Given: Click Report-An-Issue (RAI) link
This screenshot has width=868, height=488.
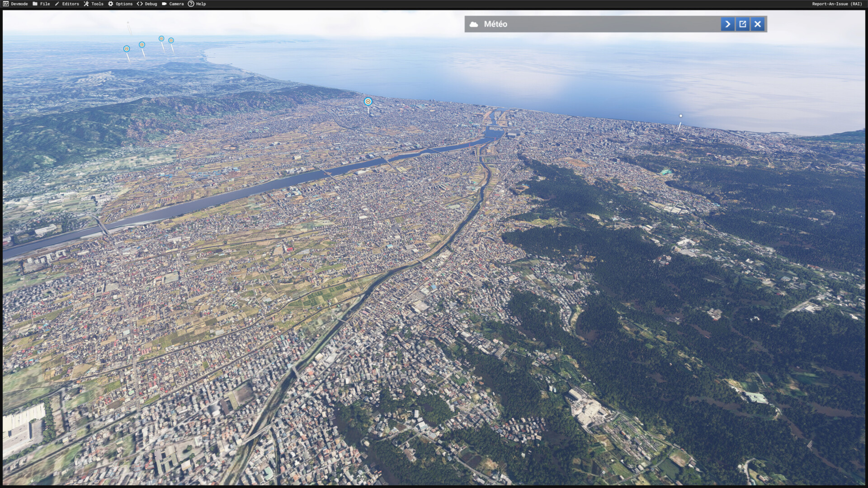Looking at the screenshot, I should [x=837, y=4].
